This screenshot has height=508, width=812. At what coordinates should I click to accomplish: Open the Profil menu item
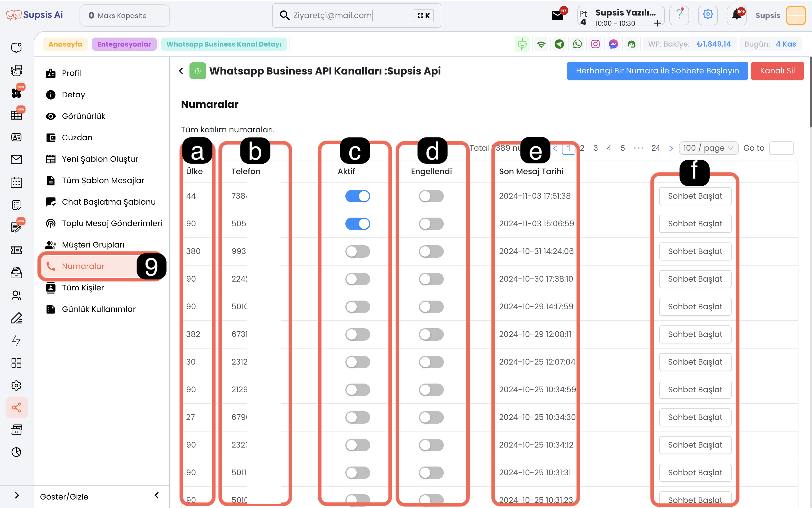[71, 73]
